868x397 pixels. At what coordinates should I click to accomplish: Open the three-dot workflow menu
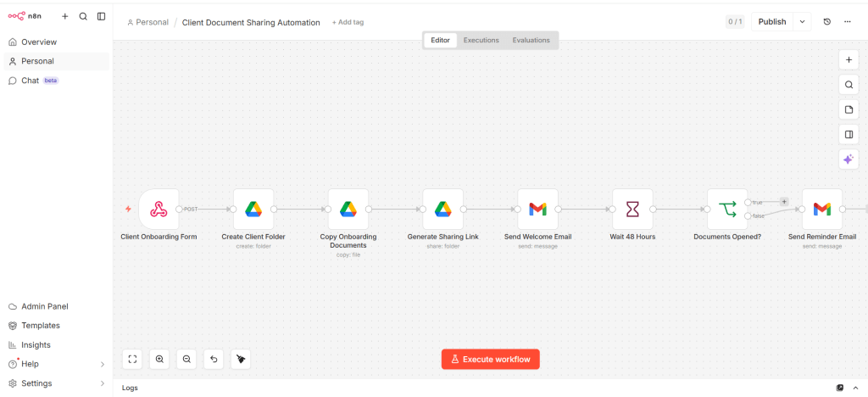[848, 21]
